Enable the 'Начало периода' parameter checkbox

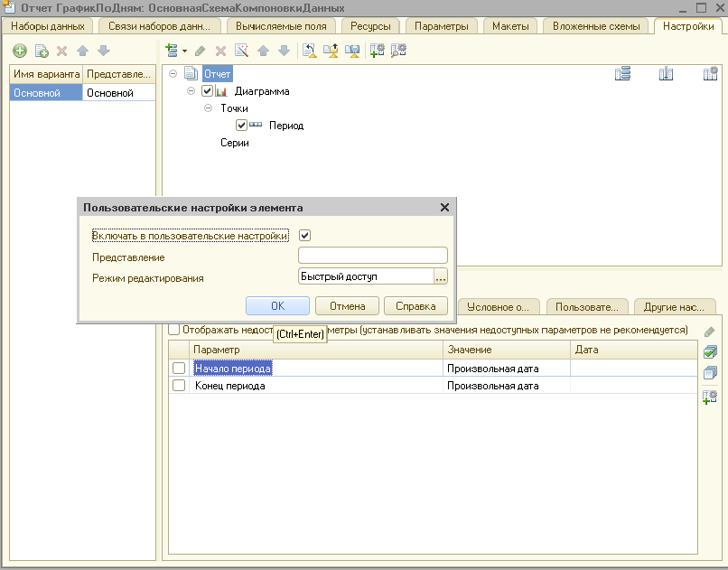pos(179,368)
